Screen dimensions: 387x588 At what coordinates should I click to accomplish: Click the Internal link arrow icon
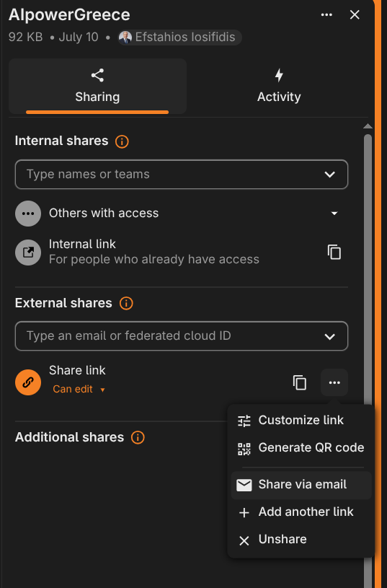[28, 253]
